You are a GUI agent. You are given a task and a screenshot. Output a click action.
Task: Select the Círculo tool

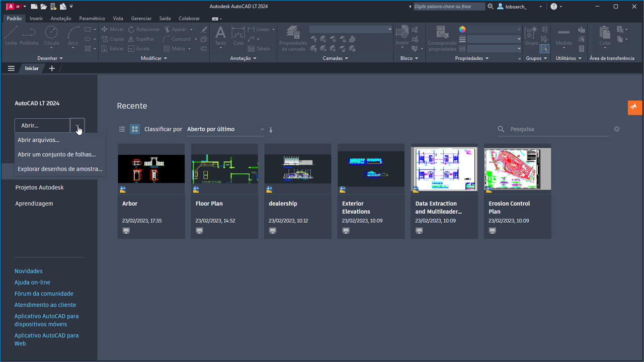click(51, 36)
